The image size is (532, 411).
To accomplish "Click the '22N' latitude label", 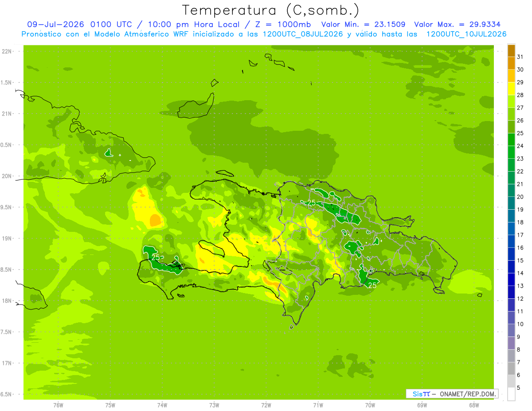I will coord(6,51).
